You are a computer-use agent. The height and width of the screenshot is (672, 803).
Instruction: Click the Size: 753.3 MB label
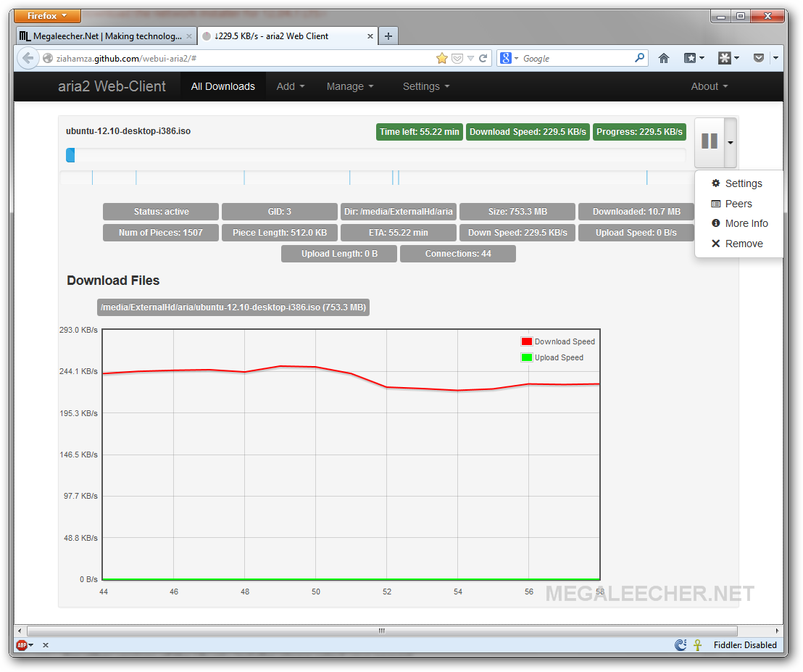[517, 212]
